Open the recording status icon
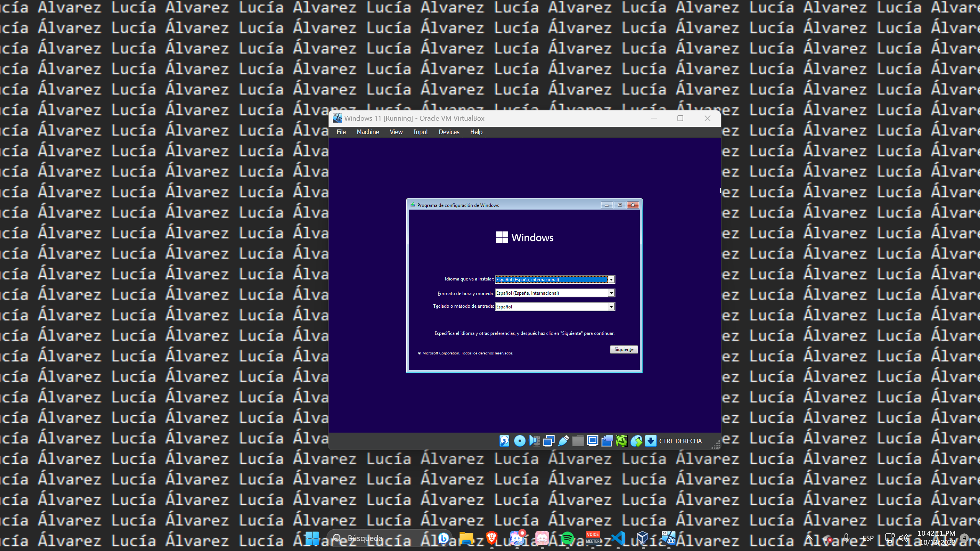Screen dimensions: 980x551 coord(607,441)
